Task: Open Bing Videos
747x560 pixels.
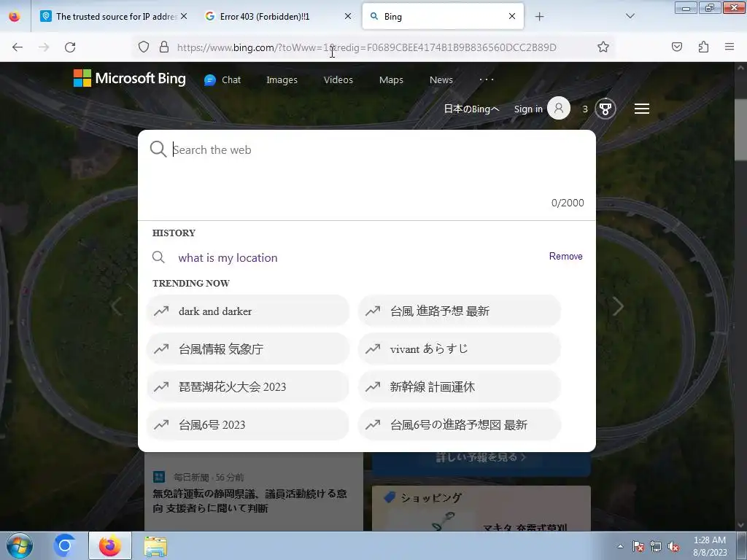Action: point(338,80)
